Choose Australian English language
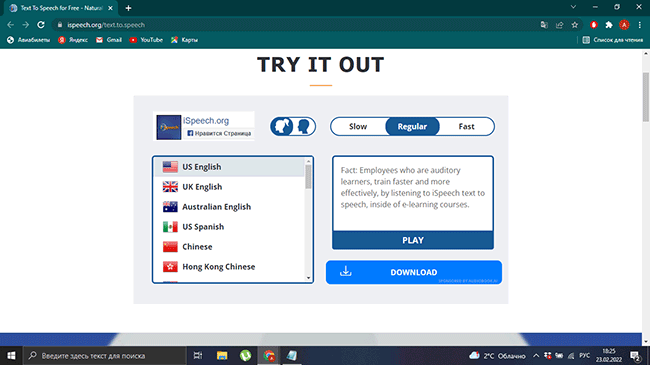Viewport: 650px width, 365px height. (229, 207)
